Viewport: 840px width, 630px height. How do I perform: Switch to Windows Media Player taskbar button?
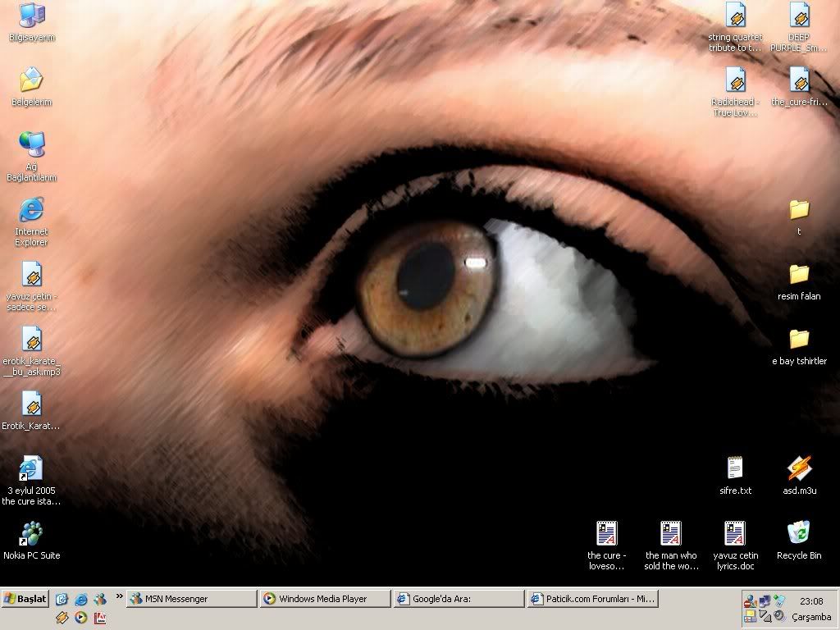pos(325,598)
